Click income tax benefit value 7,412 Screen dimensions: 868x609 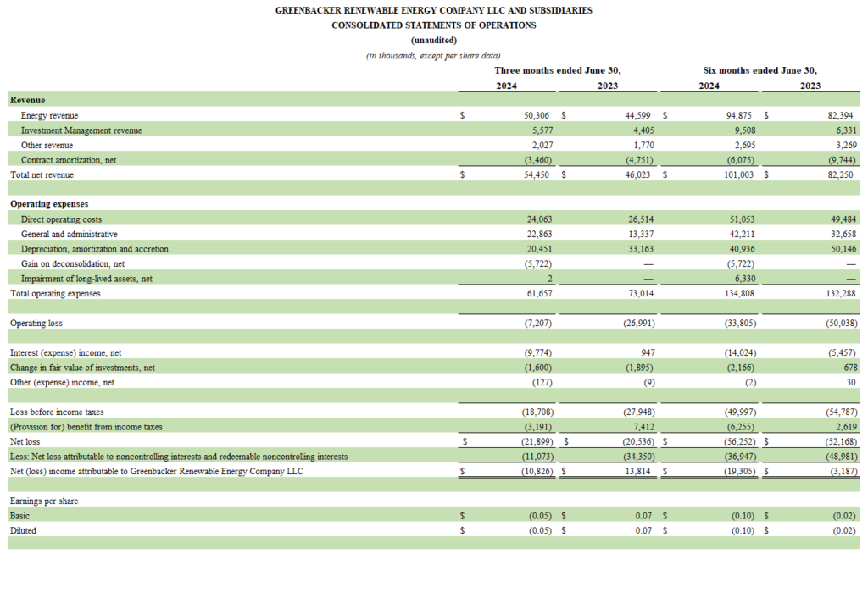(644, 428)
